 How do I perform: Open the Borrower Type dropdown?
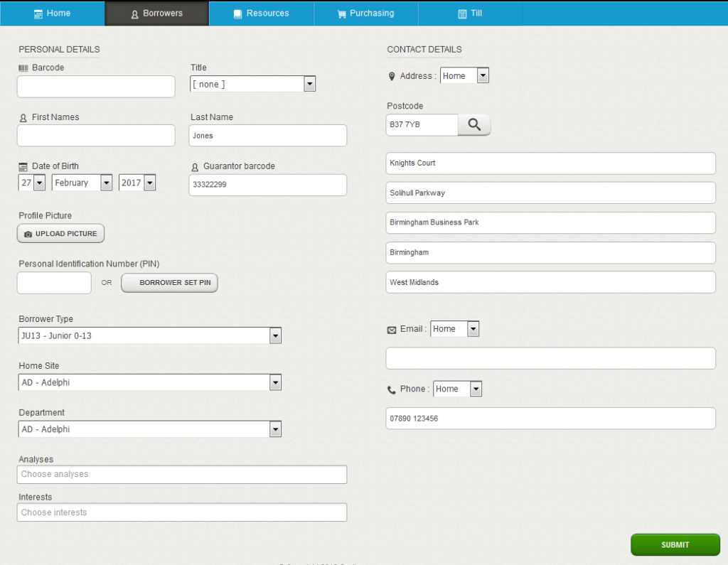150,335
